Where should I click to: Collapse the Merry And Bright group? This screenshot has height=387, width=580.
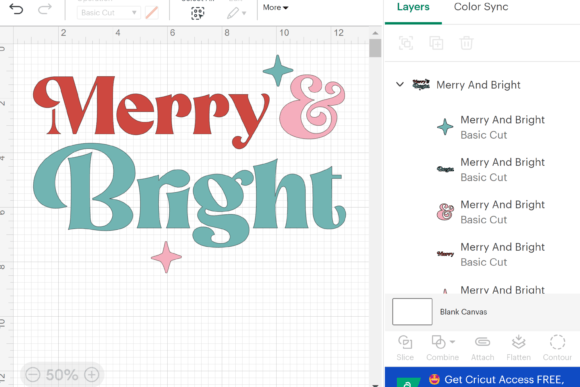point(400,84)
